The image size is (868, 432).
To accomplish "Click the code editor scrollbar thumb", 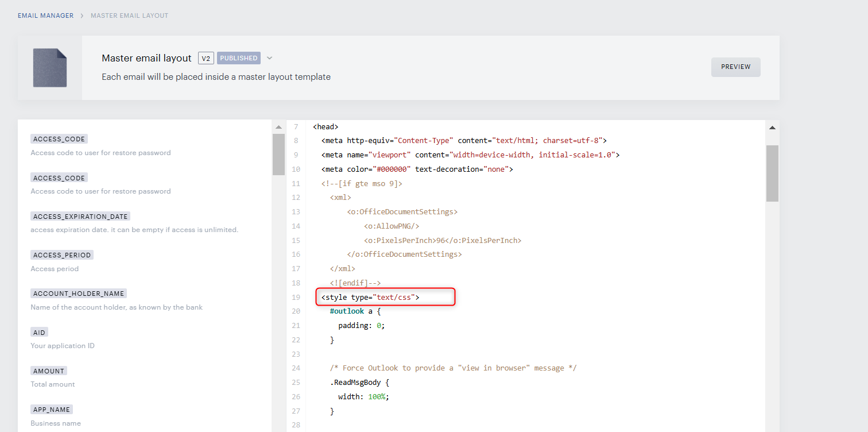I will tap(772, 173).
